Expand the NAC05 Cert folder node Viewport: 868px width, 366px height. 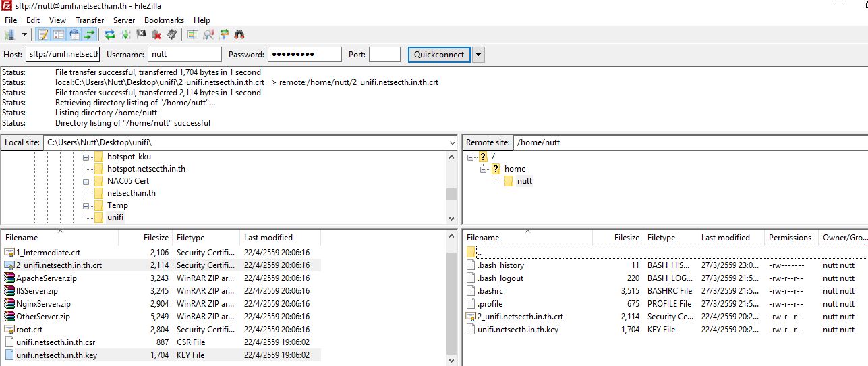click(86, 181)
